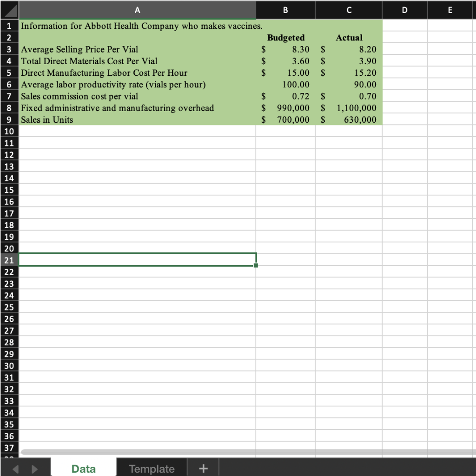Click budgeted value 8.30
476x476 pixels.
(285, 49)
